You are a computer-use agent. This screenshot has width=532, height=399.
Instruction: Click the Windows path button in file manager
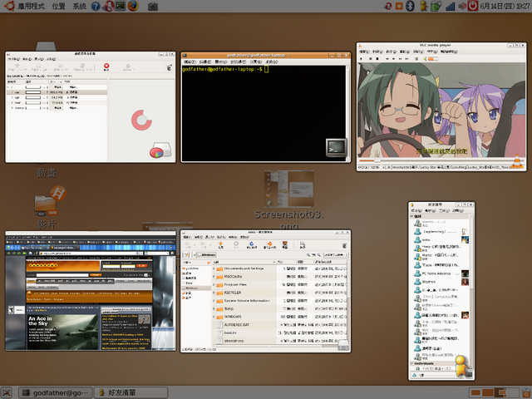207,255
